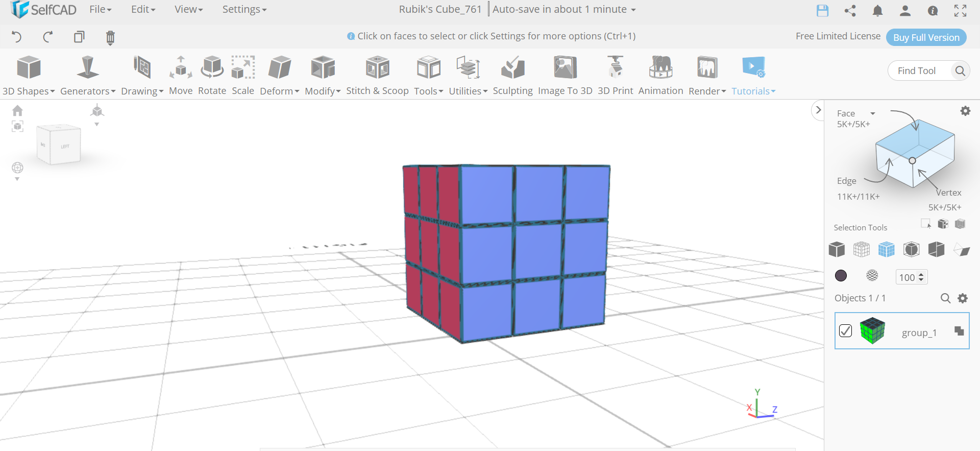Click the Rubik's Cube_761 project name
This screenshot has width=980, height=451.
click(440, 9)
